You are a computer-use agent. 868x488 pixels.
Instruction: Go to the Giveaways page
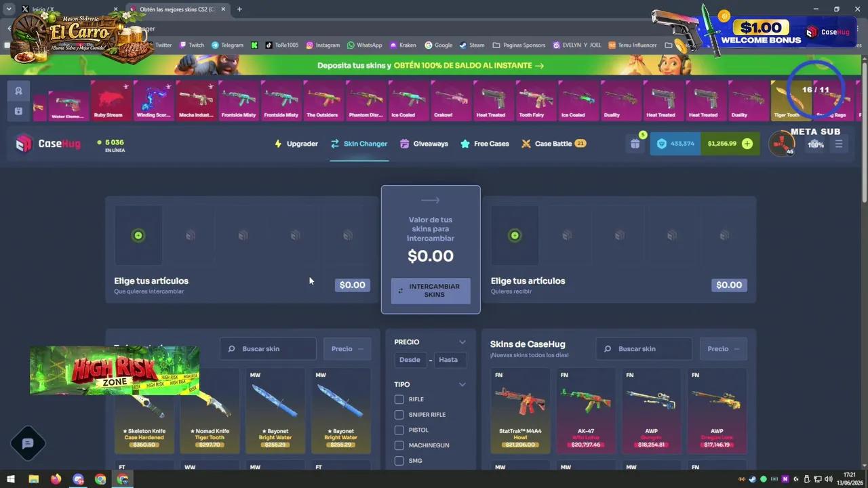click(424, 144)
